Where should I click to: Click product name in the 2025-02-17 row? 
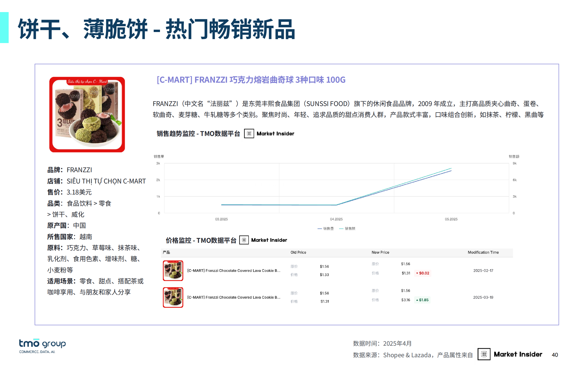234,271
